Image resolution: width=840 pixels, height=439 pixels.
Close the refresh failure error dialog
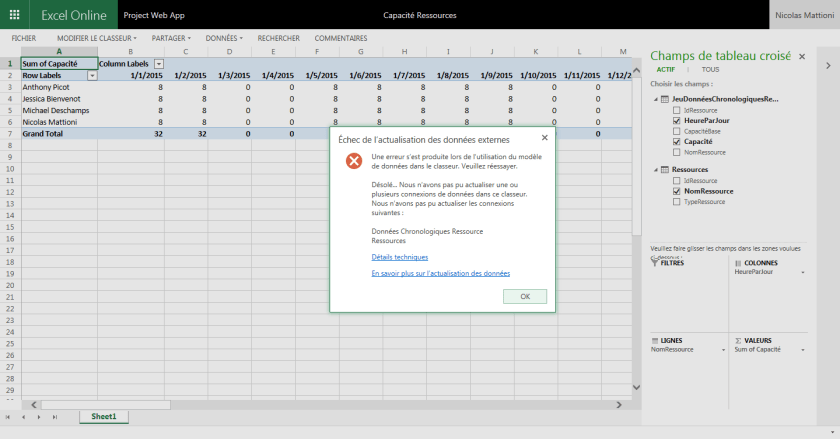(x=544, y=138)
